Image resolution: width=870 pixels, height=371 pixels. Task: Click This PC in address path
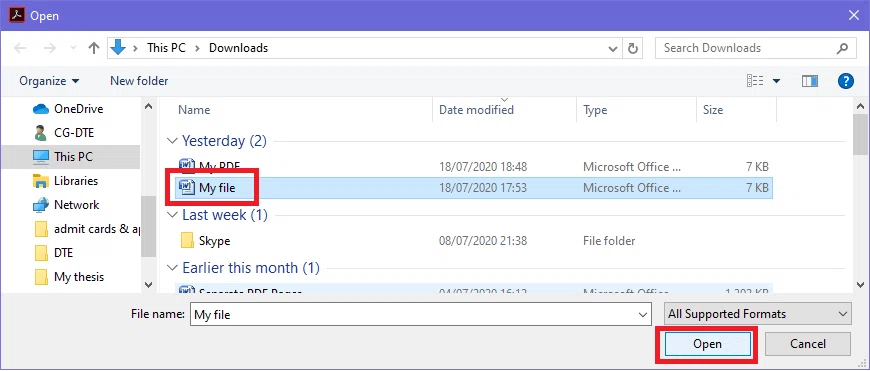(x=165, y=48)
